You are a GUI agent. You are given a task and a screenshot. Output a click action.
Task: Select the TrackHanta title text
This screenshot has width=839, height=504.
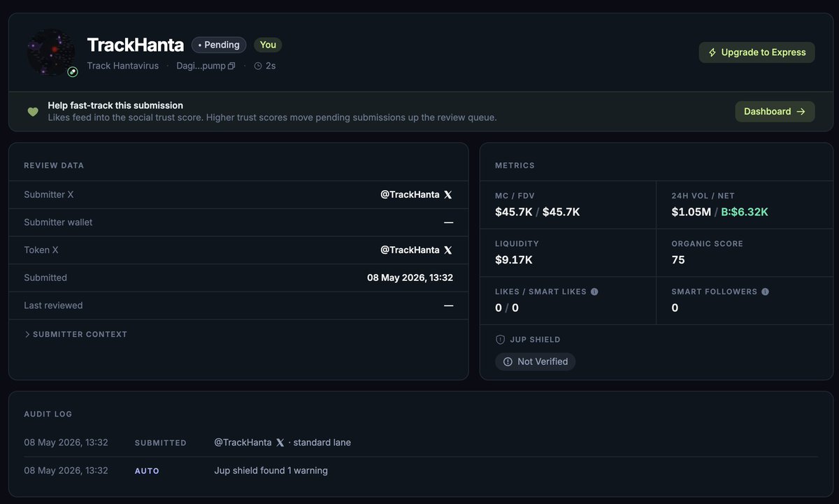[136, 45]
